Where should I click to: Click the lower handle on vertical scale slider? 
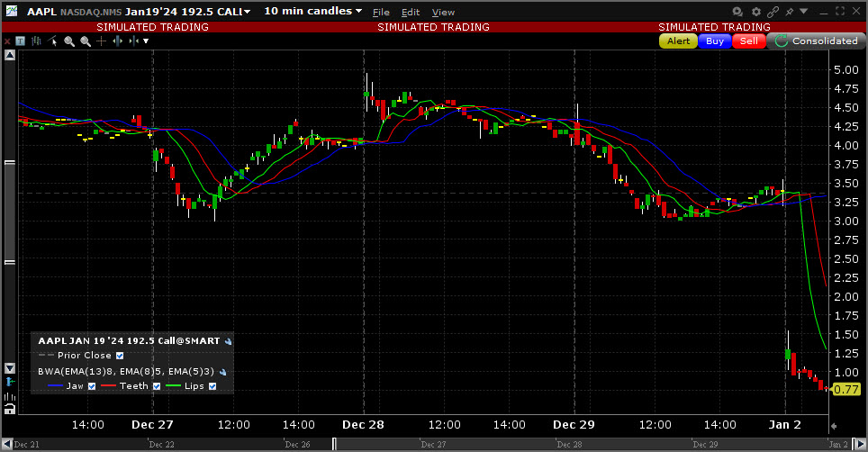[9, 262]
